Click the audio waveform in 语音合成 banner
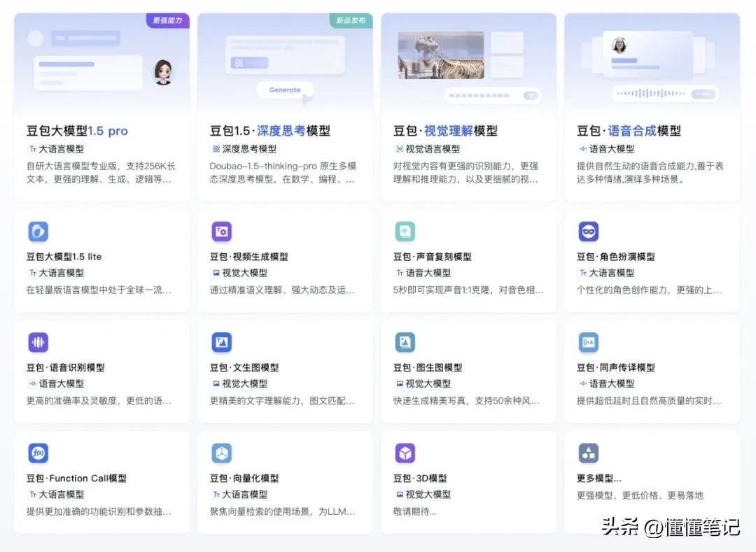The height and width of the screenshot is (552, 756). 651,94
